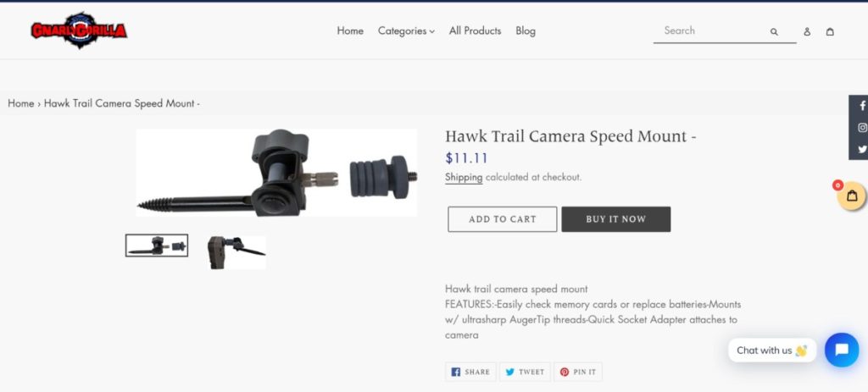Add the speed mount to cart
The height and width of the screenshot is (392, 868).
click(x=502, y=219)
